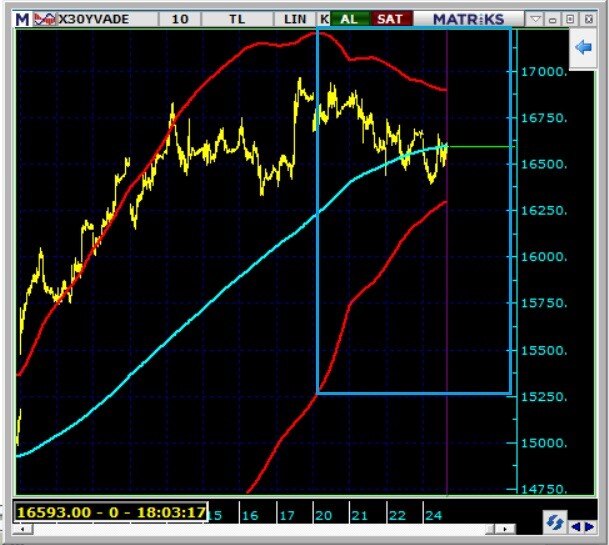Viewport: 609px width, 545px height.
Task: Click the blue back arrow on right panel
Action: coord(584,48)
